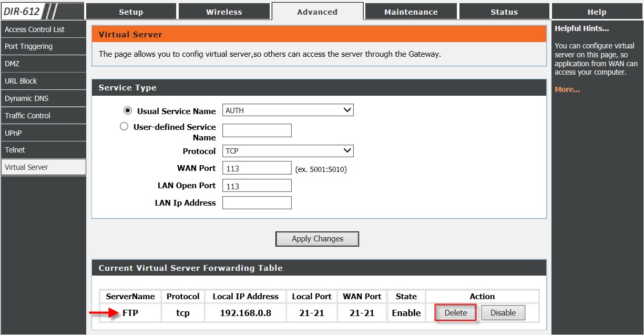Click the FTP server name cell
Viewport: 644px width, 335px height.
tap(130, 313)
